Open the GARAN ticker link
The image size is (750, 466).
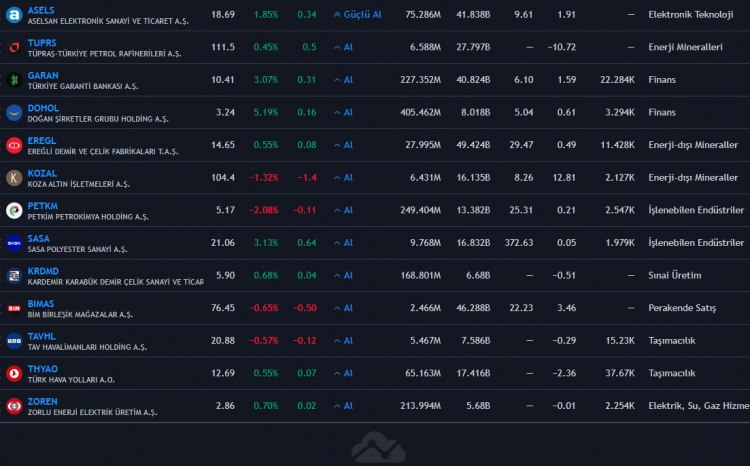[43, 75]
